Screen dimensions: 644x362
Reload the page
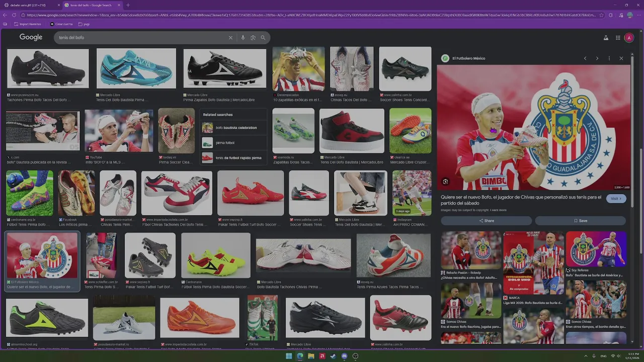point(14,15)
